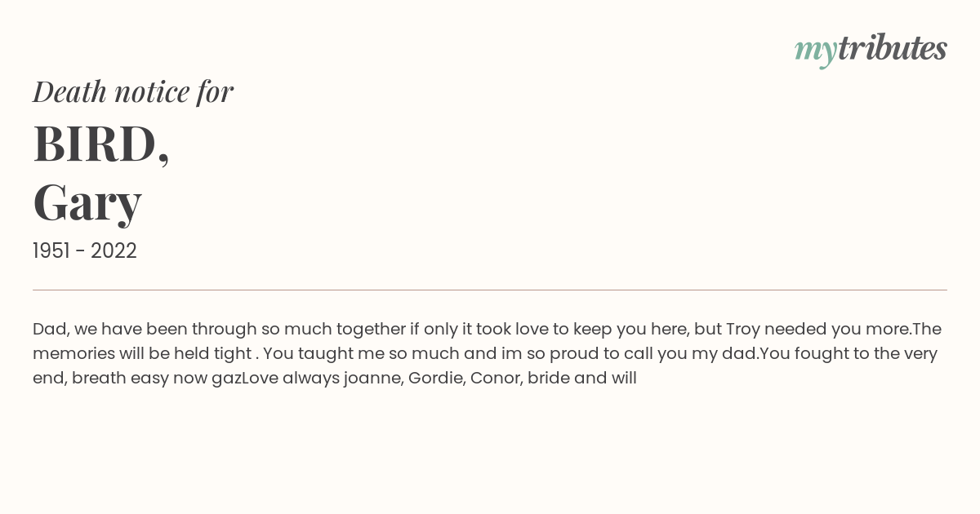980x514 pixels.
Task: Click the mytributes logo
Action: coord(871,50)
